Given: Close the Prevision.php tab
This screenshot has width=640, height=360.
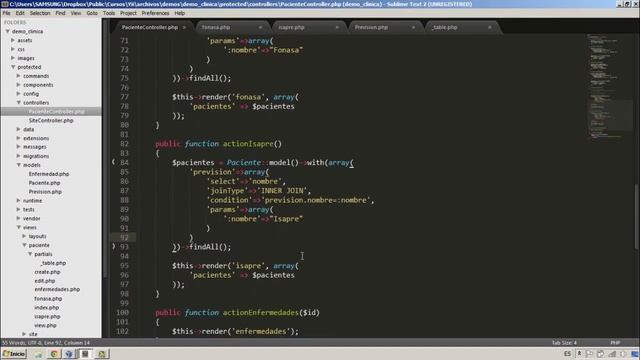Looking at the screenshot, I should [413, 27].
